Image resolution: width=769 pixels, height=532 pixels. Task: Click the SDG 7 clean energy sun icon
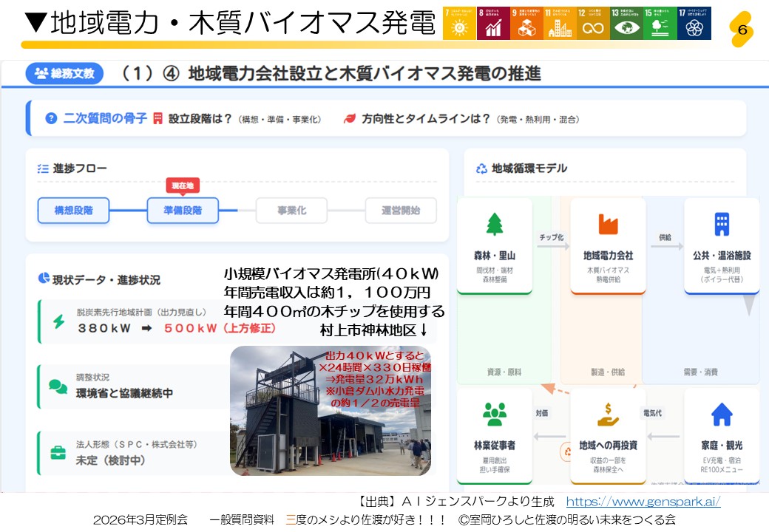pos(459,24)
